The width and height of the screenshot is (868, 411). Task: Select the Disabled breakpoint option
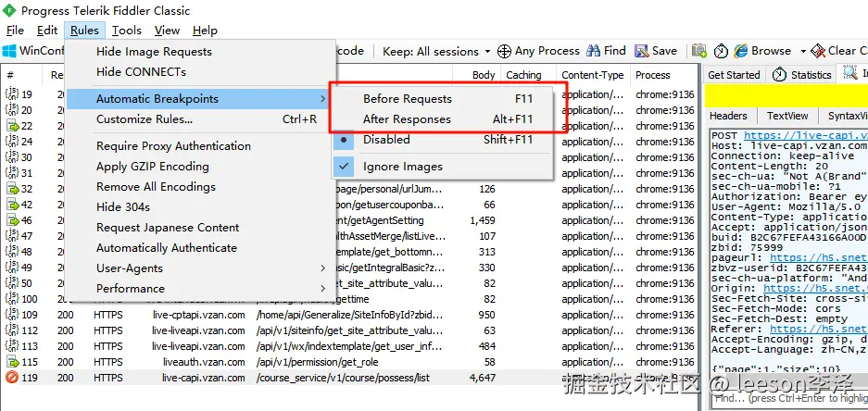[x=442, y=140]
